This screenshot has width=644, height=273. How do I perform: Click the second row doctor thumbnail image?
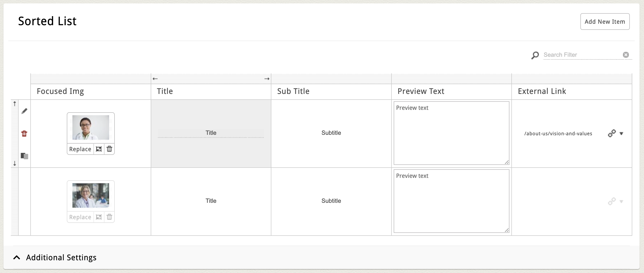tap(91, 195)
